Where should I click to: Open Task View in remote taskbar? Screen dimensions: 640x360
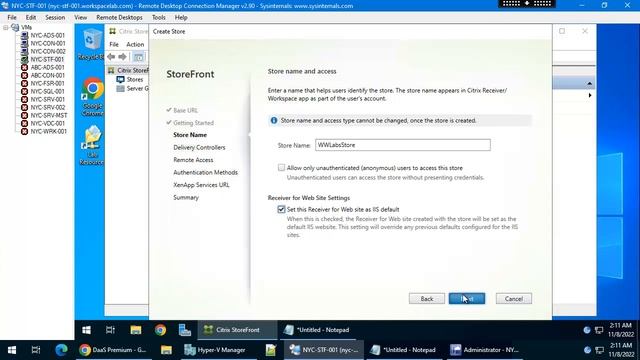pos(110,330)
